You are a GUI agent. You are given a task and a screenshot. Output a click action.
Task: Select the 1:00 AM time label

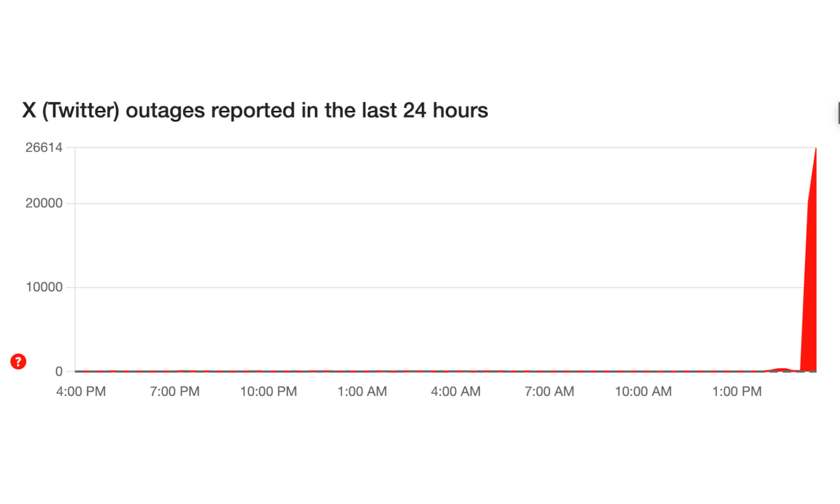tap(362, 392)
